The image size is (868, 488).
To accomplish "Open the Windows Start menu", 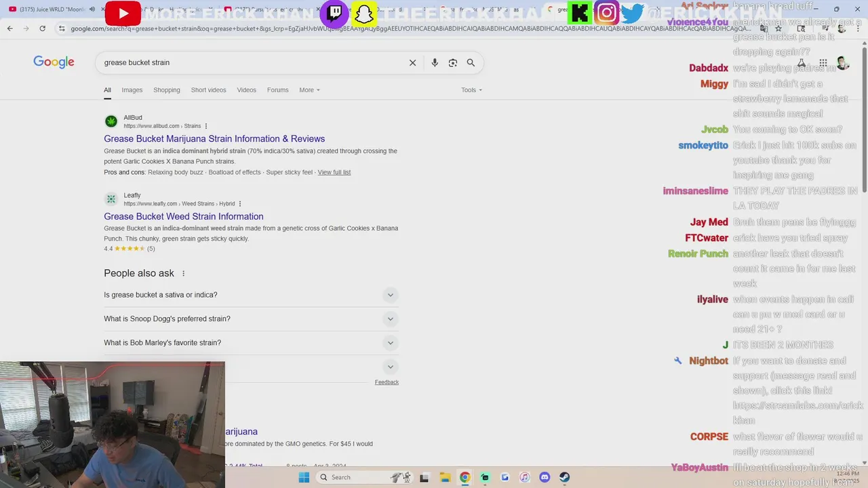I will click(304, 477).
